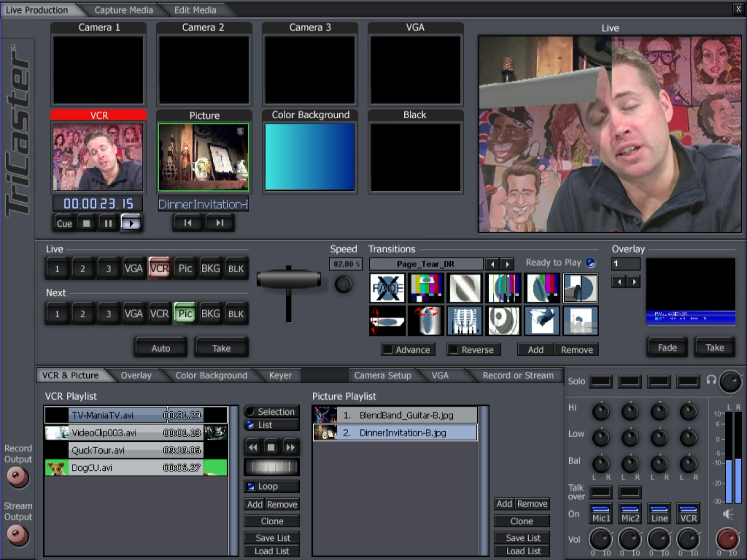747x560 pixels.
Task: Rewind the VCR playlist
Action: (253, 447)
